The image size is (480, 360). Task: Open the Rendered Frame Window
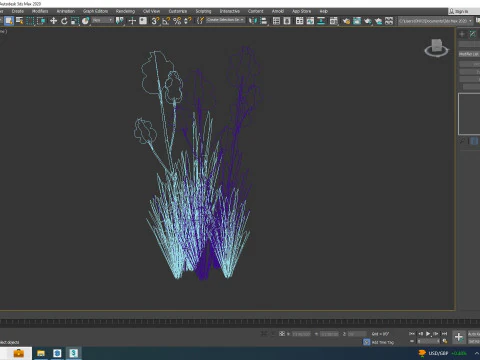[x=357, y=21]
